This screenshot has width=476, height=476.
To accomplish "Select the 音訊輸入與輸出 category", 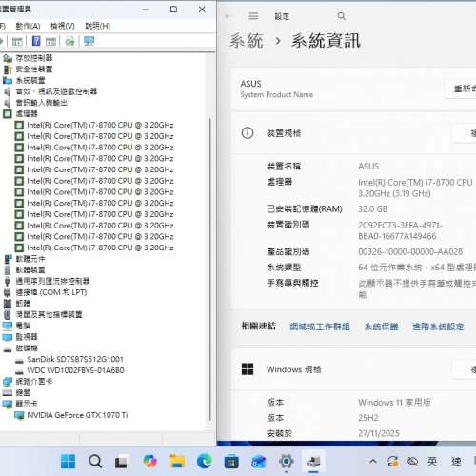I will click(42, 103).
